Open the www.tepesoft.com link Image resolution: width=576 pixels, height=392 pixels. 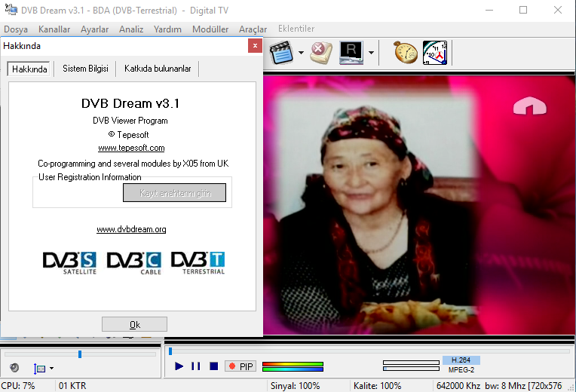pos(131,148)
